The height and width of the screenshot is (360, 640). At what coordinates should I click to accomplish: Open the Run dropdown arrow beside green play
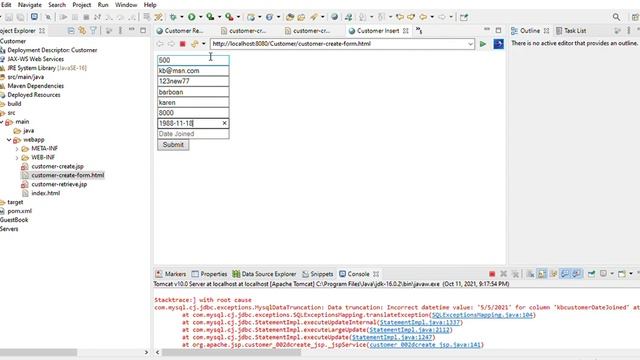click(x=200, y=17)
